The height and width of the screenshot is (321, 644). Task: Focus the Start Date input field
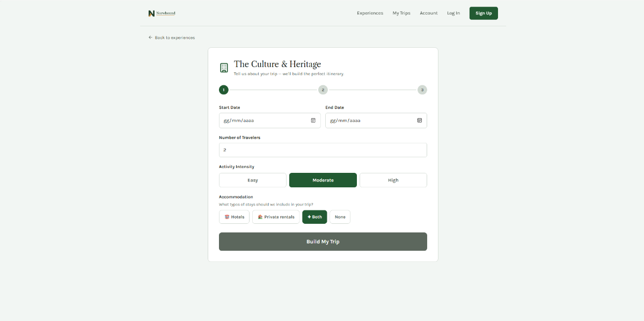pos(270,120)
